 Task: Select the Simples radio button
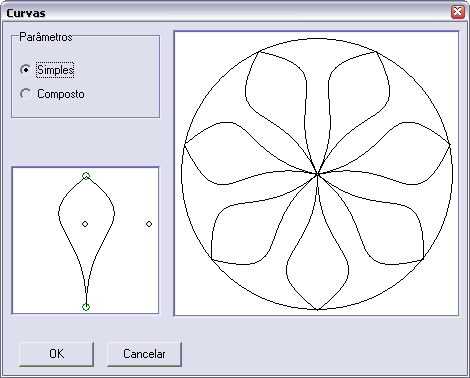pyautogui.click(x=26, y=70)
